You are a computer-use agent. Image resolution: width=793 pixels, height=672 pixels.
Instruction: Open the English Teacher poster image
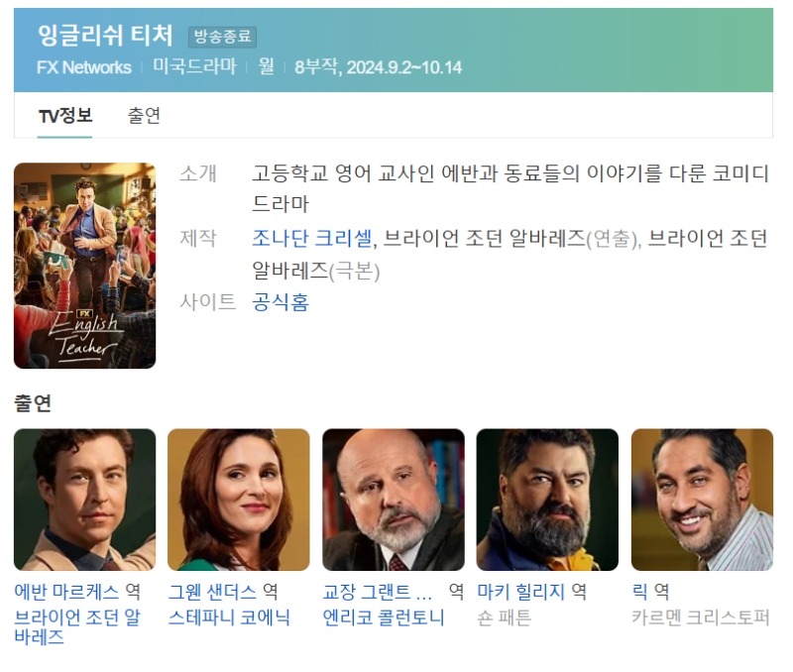84,266
